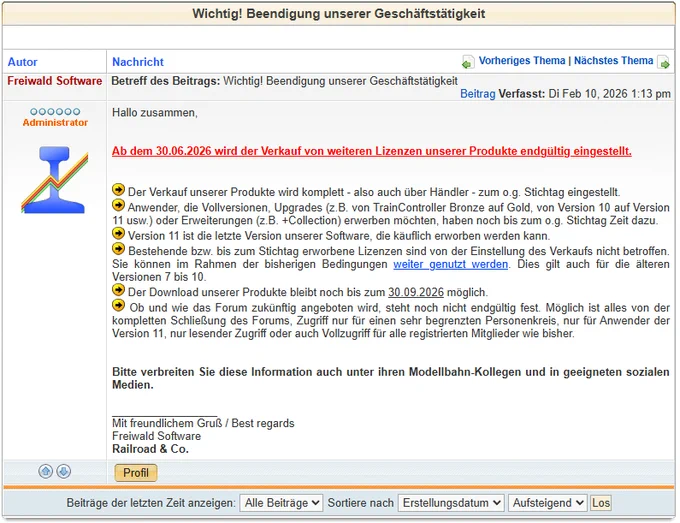Click the red '30.06.2026' sales end headline
This screenshot has width=680, height=523.
coord(372,151)
